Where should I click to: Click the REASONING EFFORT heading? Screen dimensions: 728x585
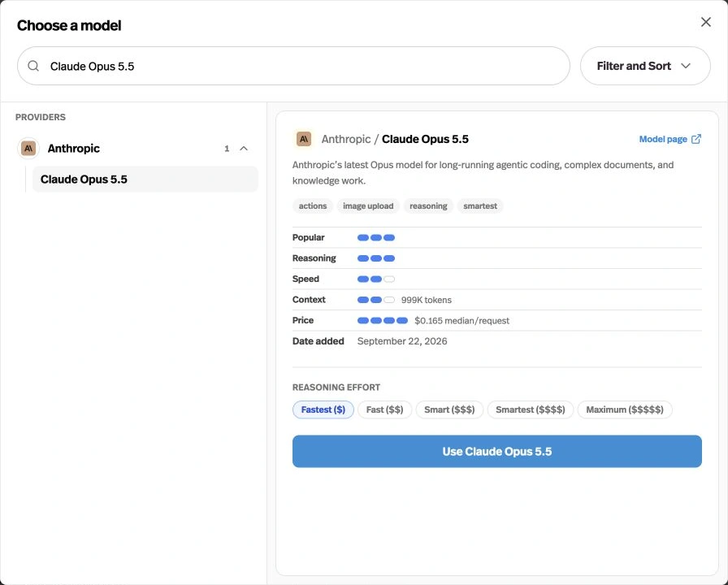[336, 388]
